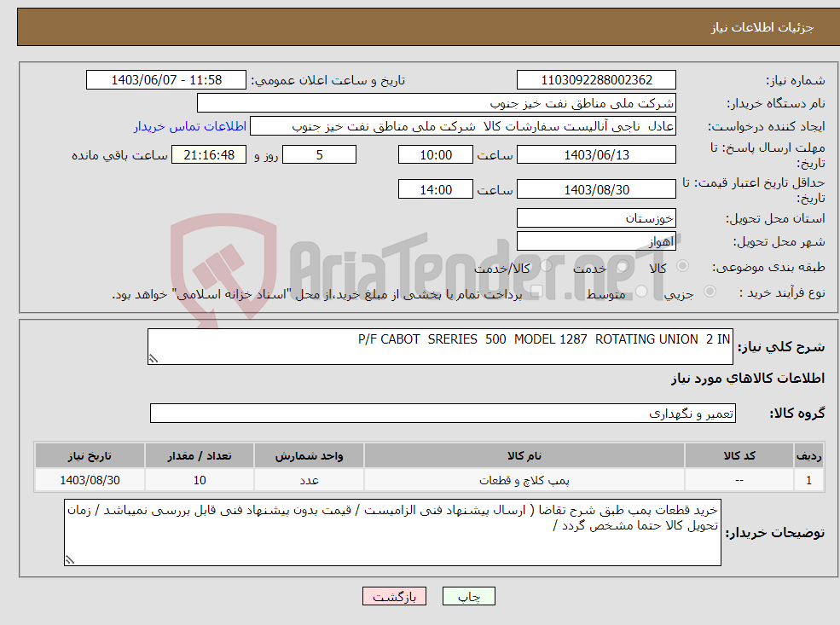Click row number 1 cell
The image size is (840, 625).
pyautogui.click(x=808, y=480)
